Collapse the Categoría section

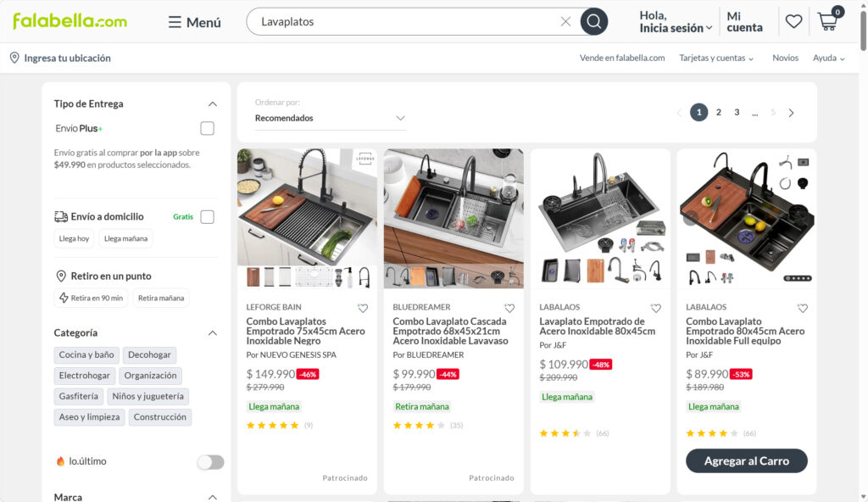pos(213,332)
